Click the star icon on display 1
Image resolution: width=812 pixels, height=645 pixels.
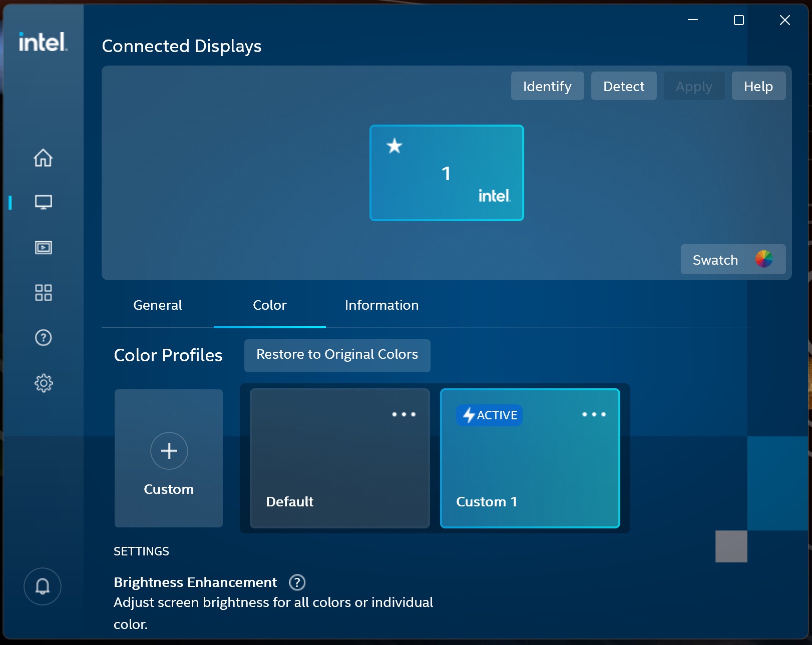(x=394, y=146)
